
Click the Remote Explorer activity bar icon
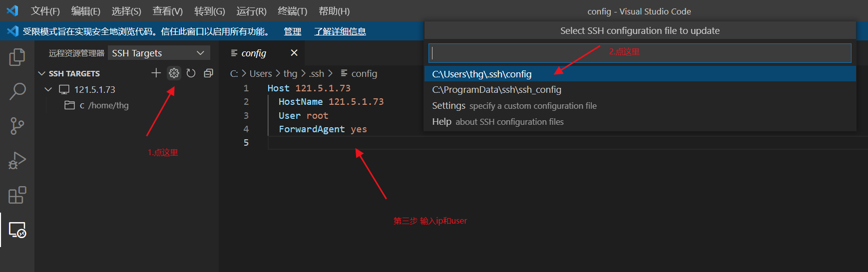[x=17, y=230]
